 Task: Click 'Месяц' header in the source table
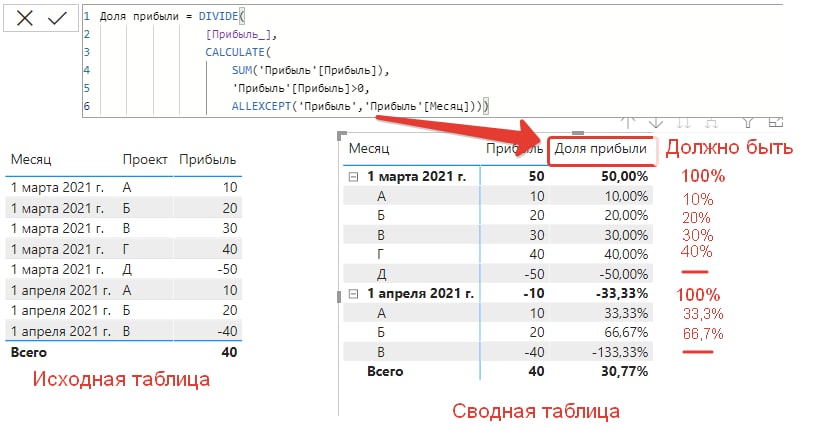pos(31,159)
